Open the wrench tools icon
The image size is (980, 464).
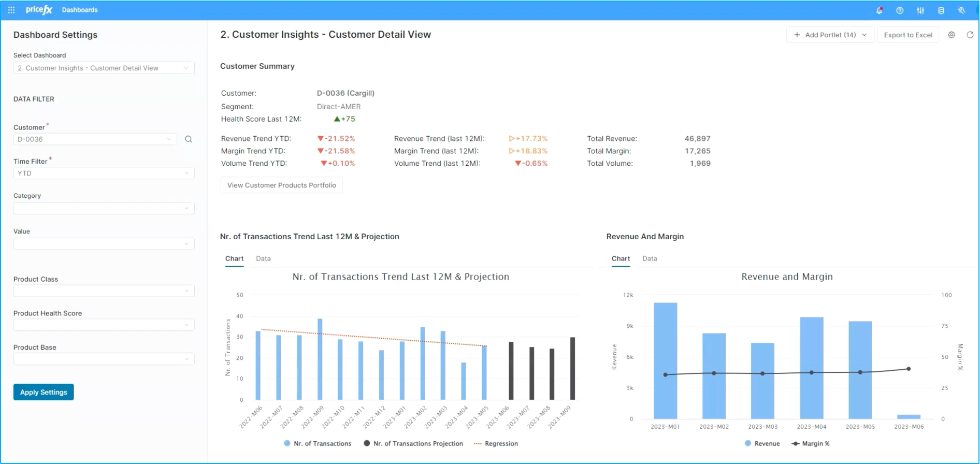click(x=961, y=10)
